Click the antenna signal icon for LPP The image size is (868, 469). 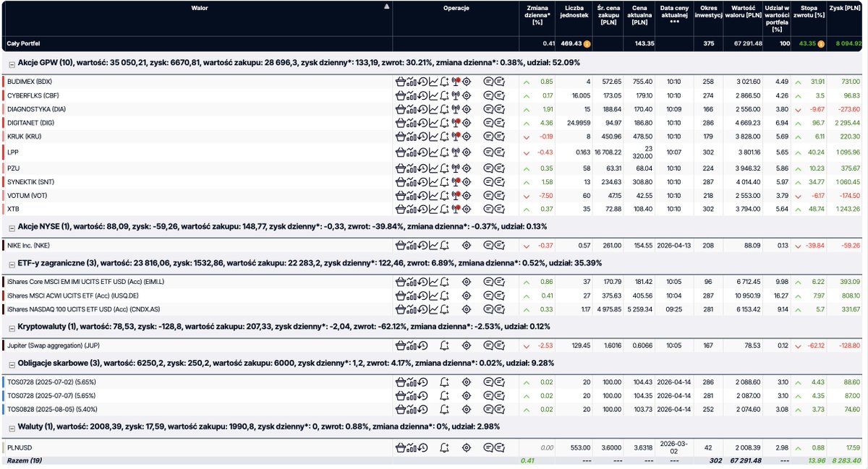(456, 152)
